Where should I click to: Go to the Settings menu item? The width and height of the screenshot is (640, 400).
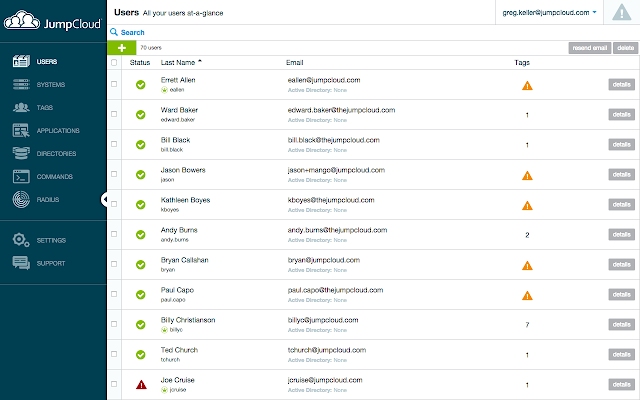(51, 240)
